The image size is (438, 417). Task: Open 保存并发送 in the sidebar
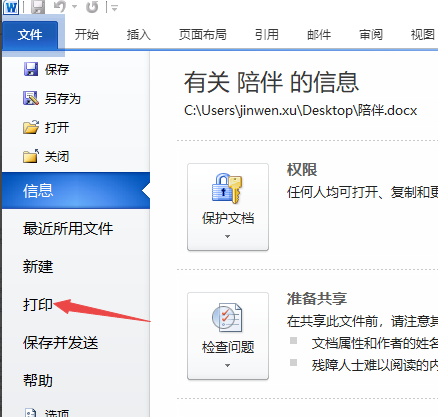click(x=60, y=343)
